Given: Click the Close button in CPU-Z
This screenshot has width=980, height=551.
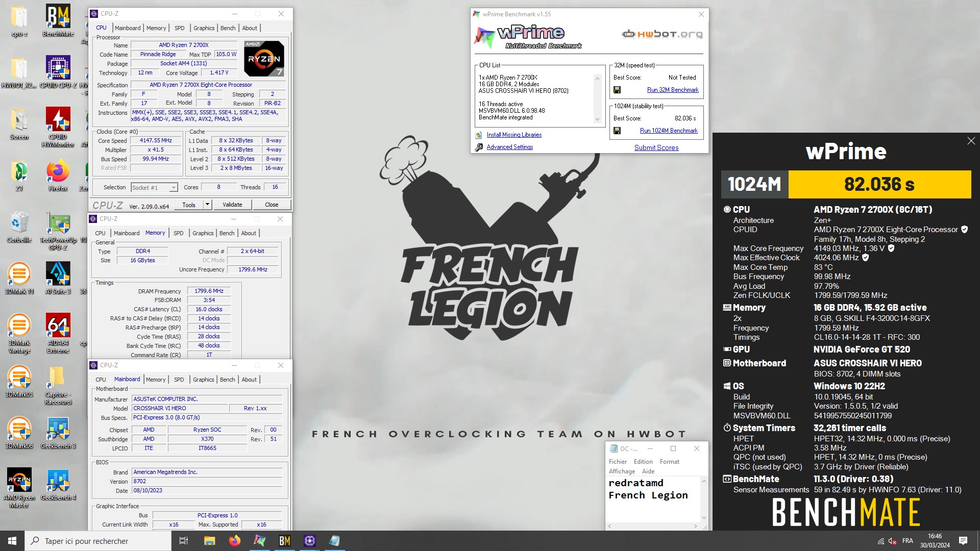Looking at the screenshot, I should [x=272, y=205].
